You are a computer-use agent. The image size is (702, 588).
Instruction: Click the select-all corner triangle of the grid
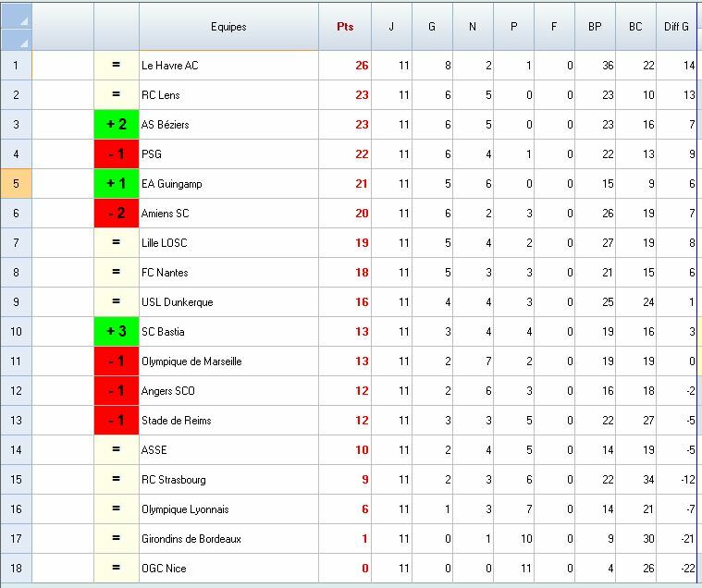pyautogui.click(x=16, y=27)
